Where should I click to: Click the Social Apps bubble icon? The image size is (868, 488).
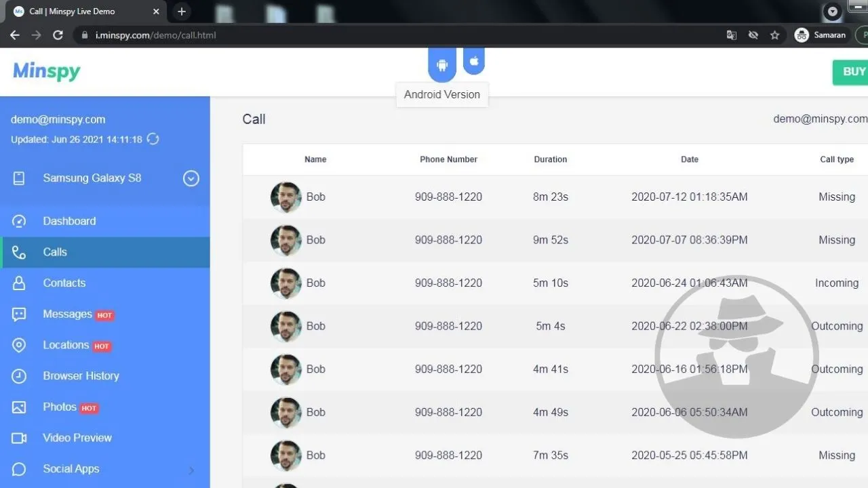[x=19, y=469]
